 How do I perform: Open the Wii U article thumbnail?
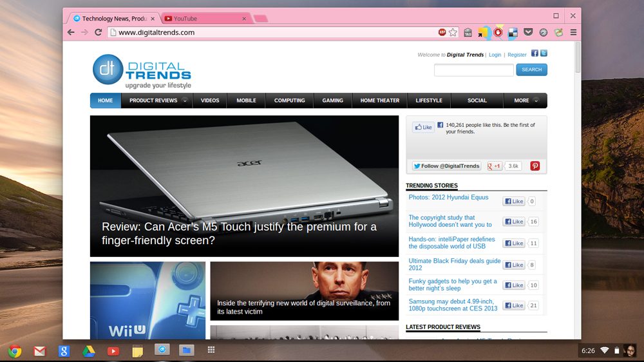(148, 301)
